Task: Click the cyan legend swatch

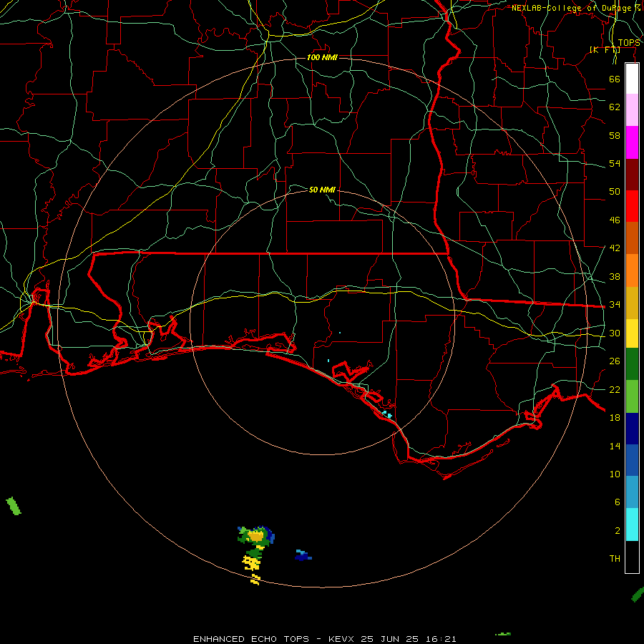Action: click(632, 525)
